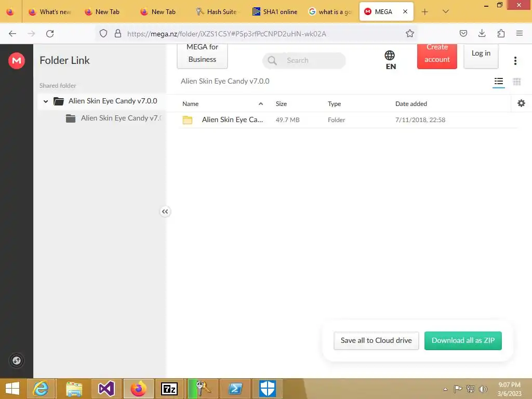This screenshot has height=399, width=532.
Task: List all tabs dropdown arrow
Action: [x=446, y=11]
